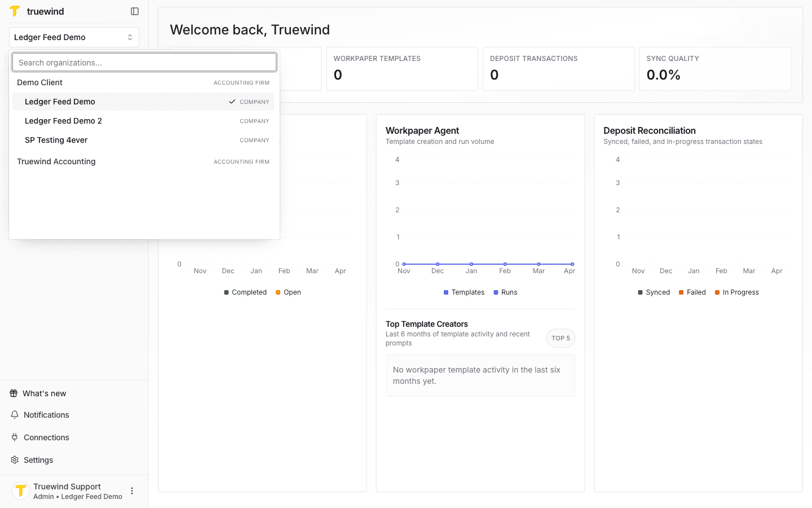Viewport: 812px width, 508px height.
Task: Click the no workpaper template activity message
Action: click(x=480, y=375)
